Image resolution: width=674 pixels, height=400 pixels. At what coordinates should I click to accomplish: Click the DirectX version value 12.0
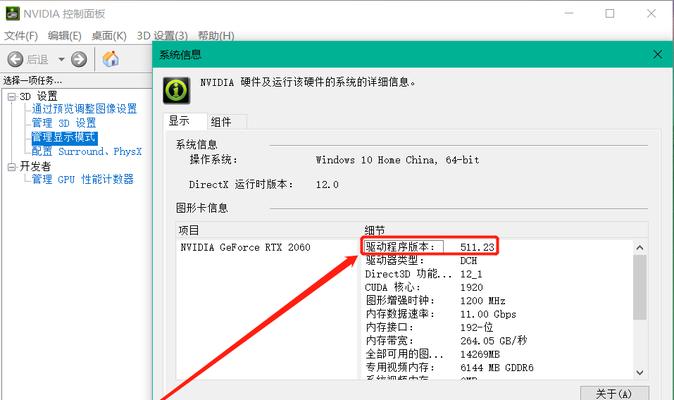click(x=327, y=185)
